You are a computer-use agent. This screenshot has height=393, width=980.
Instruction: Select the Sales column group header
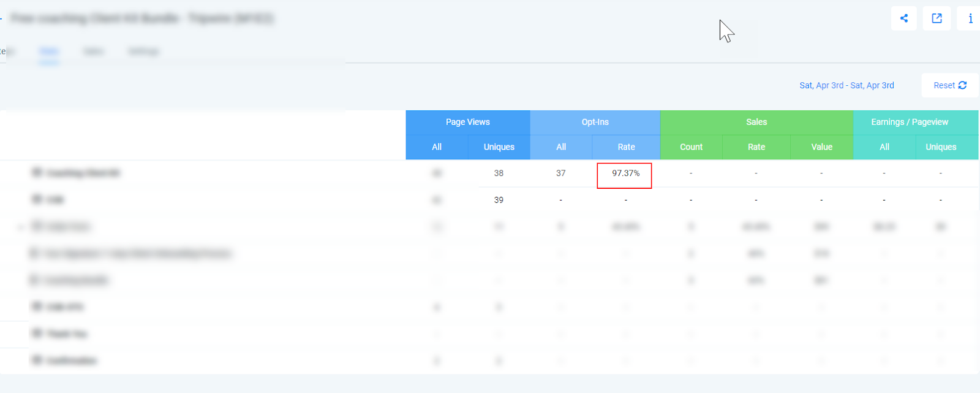pos(756,122)
